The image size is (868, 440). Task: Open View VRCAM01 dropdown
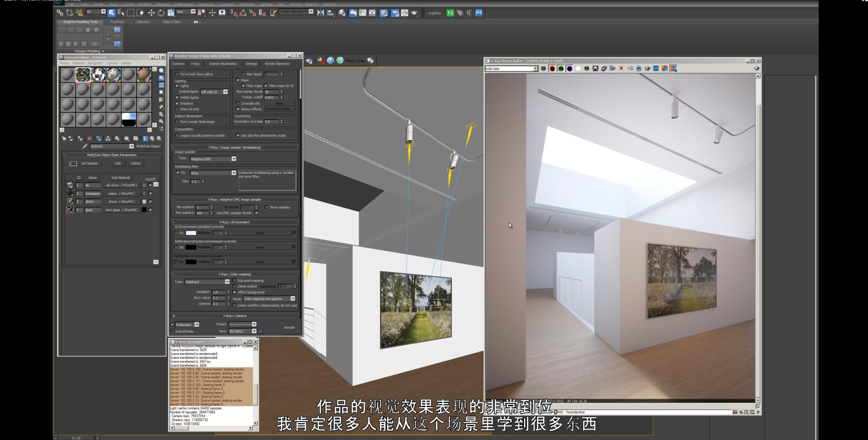242,331
